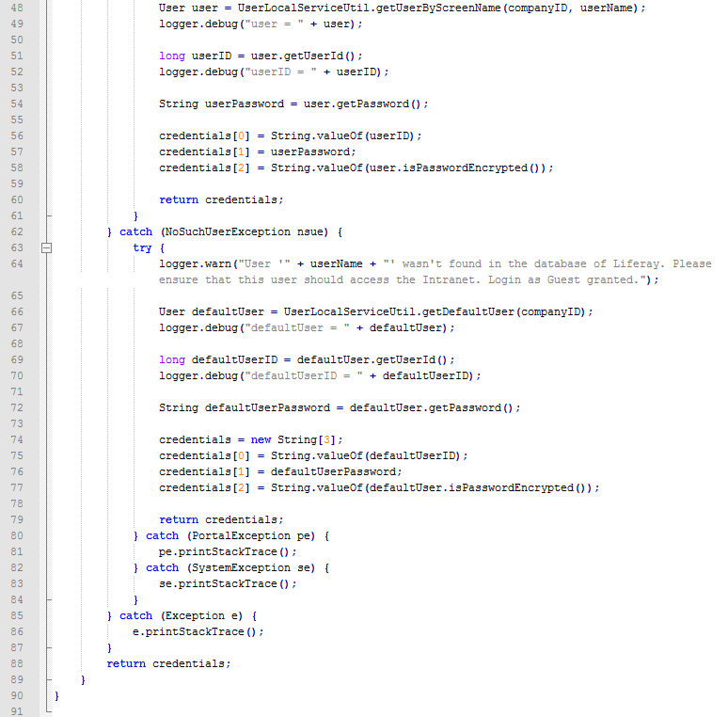728x717 pixels.
Task: Click the 'long' keyword before userID
Action: [172, 56]
